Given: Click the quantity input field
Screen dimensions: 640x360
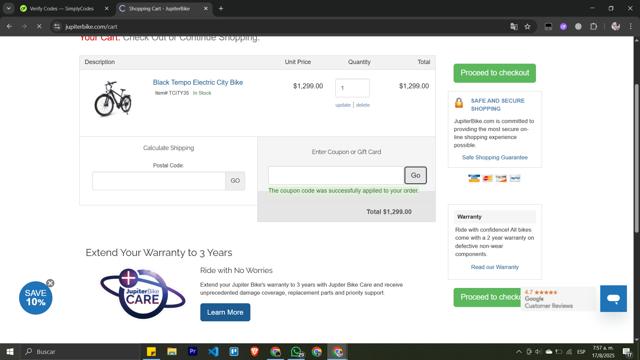Looking at the screenshot, I should 352,88.
